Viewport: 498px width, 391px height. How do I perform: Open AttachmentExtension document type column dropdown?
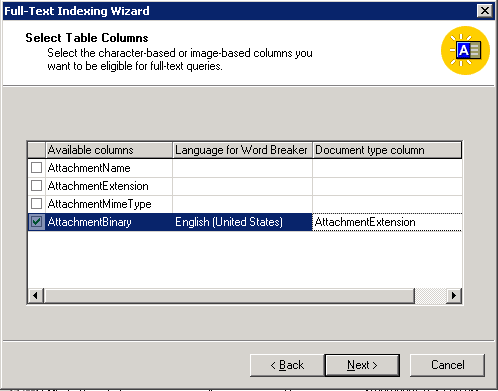387,222
